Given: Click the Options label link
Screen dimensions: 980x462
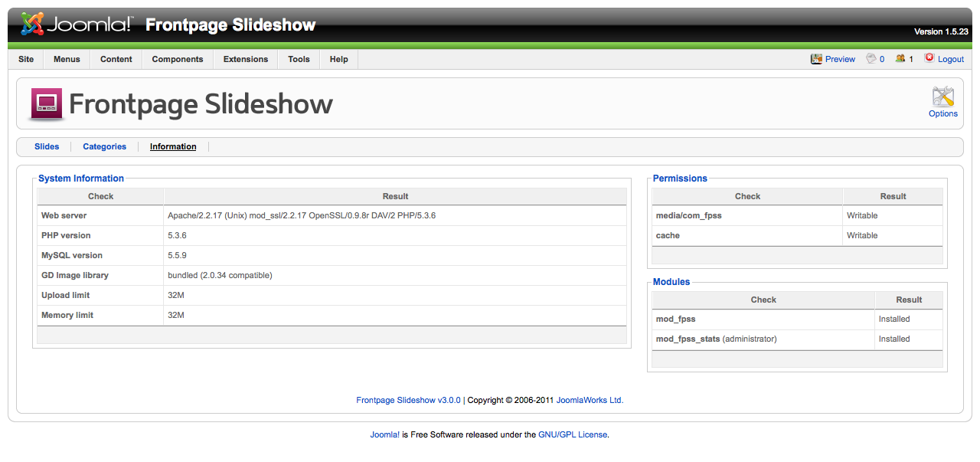Looking at the screenshot, I should point(943,113).
